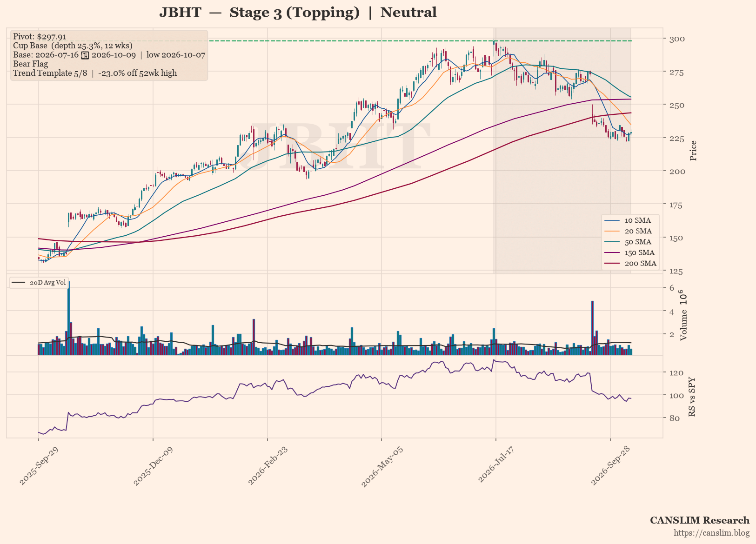756x544 pixels.
Task: Select the Pivot: $297.91 annotation line
Action: (40, 37)
